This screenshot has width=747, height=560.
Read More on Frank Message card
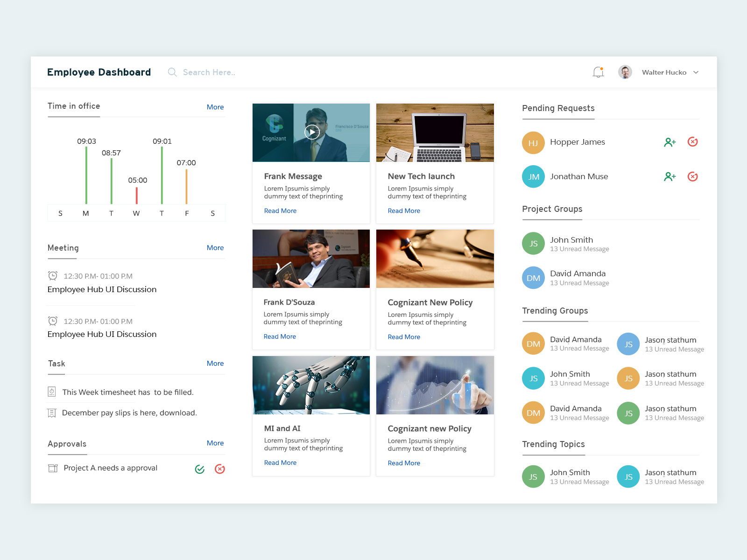[280, 210]
